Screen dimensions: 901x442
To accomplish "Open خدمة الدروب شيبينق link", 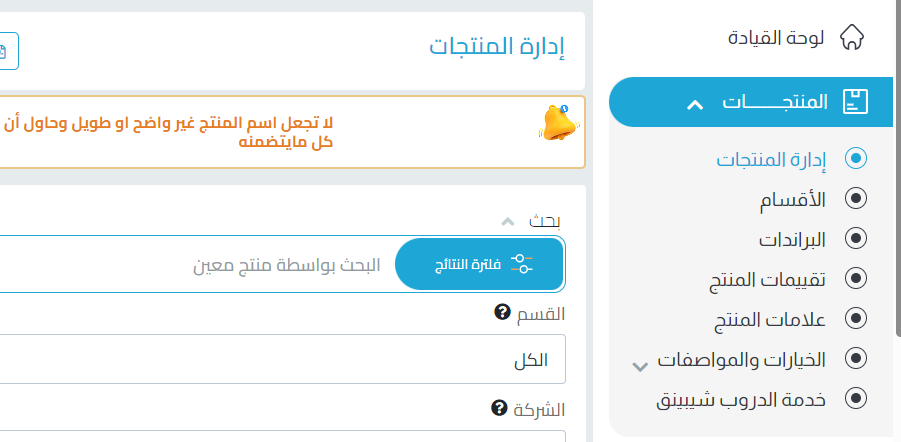I will pos(741,398).
